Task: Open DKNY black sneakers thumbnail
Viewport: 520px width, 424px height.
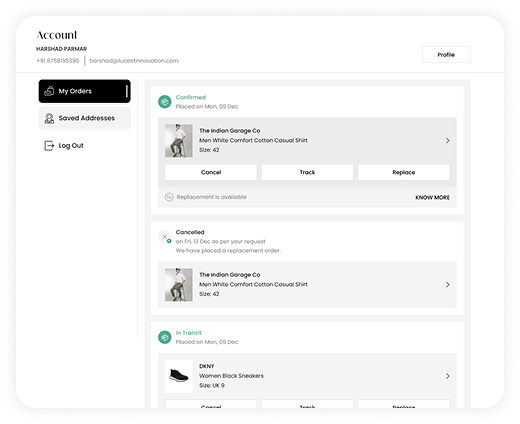Action: (x=179, y=376)
